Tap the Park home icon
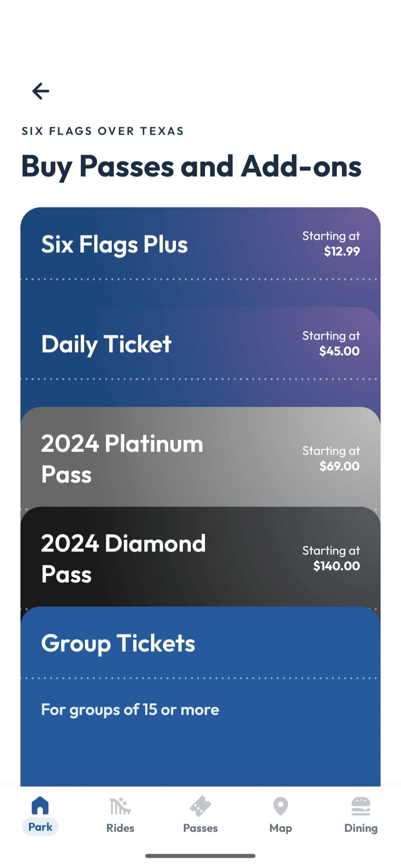Image resolution: width=401 pixels, height=868 pixels. point(40,805)
